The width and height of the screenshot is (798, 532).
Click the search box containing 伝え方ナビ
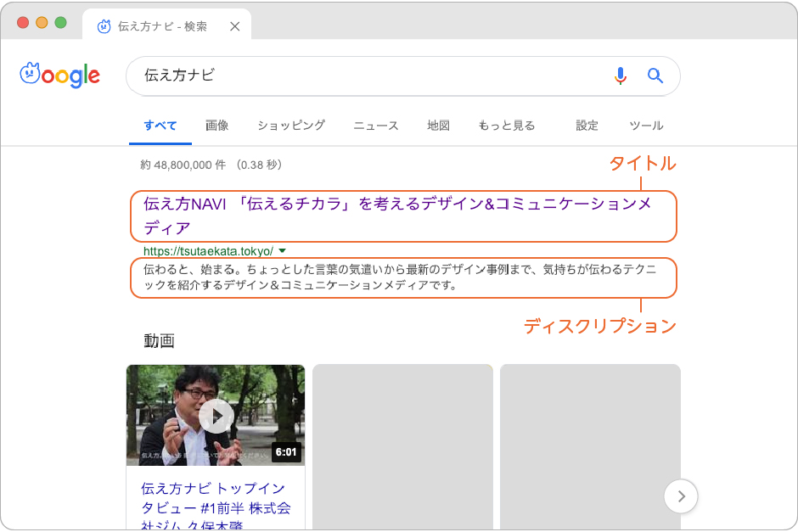click(x=403, y=76)
